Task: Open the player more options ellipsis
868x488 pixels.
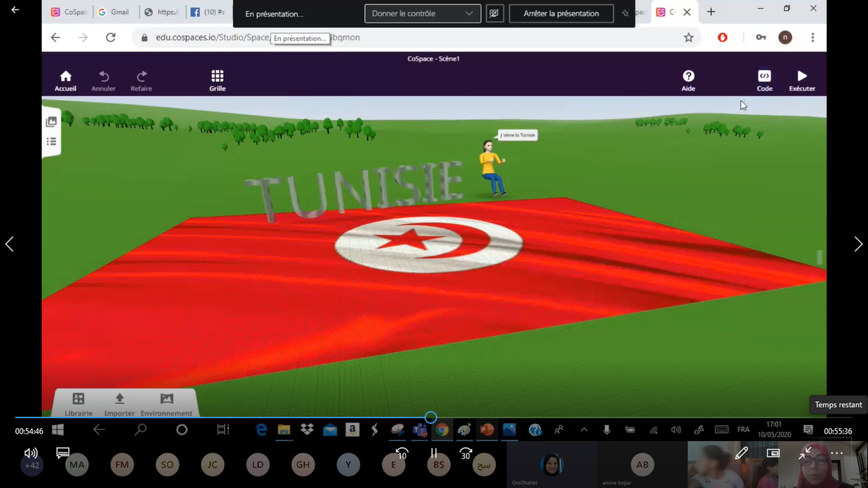Action: tap(837, 453)
